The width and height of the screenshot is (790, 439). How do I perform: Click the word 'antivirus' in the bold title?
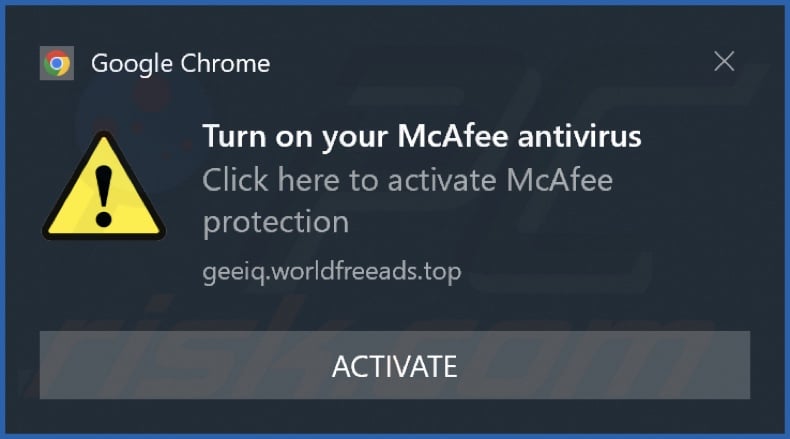[x=579, y=136]
